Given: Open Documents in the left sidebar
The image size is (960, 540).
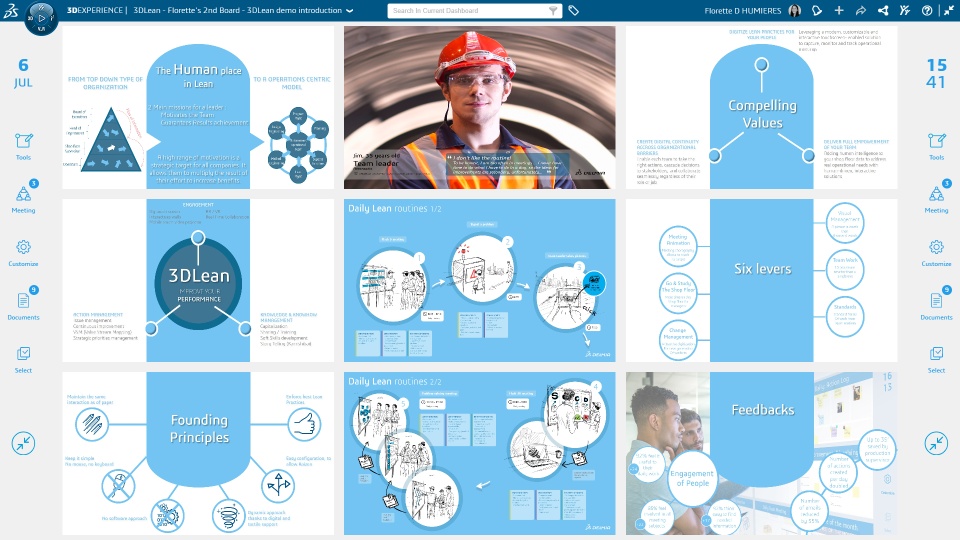Looking at the screenshot, I should [x=23, y=304].
